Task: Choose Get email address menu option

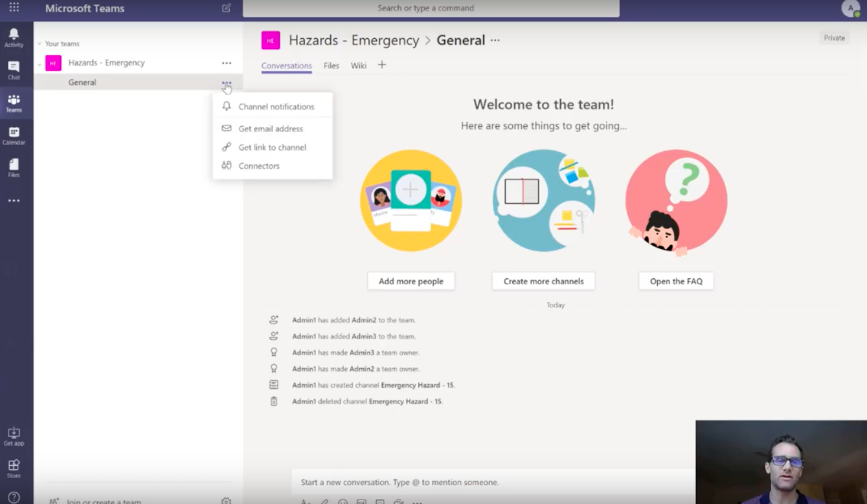Action: [273, 129]
